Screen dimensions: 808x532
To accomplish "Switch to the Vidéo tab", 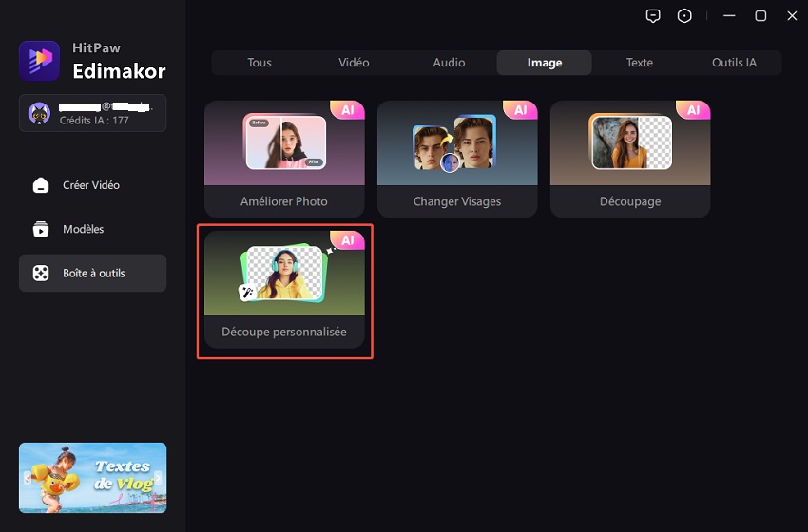I will pyautogui.click(x=354, y=63).
